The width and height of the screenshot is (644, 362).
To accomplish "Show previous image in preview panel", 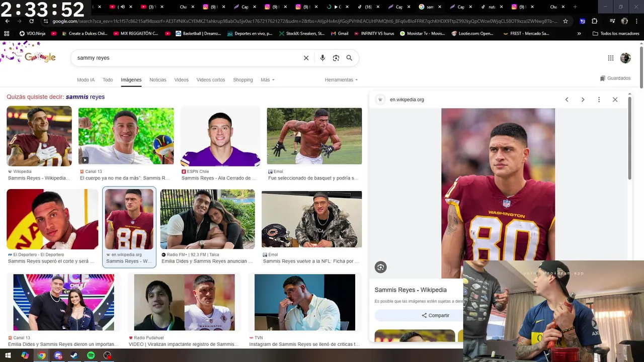I will tap(567, 100).
